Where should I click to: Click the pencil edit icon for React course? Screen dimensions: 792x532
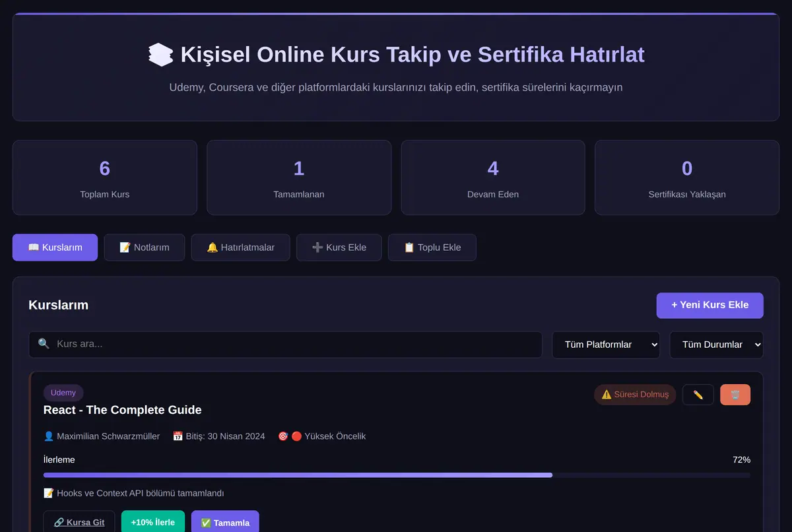click(698, 395)
